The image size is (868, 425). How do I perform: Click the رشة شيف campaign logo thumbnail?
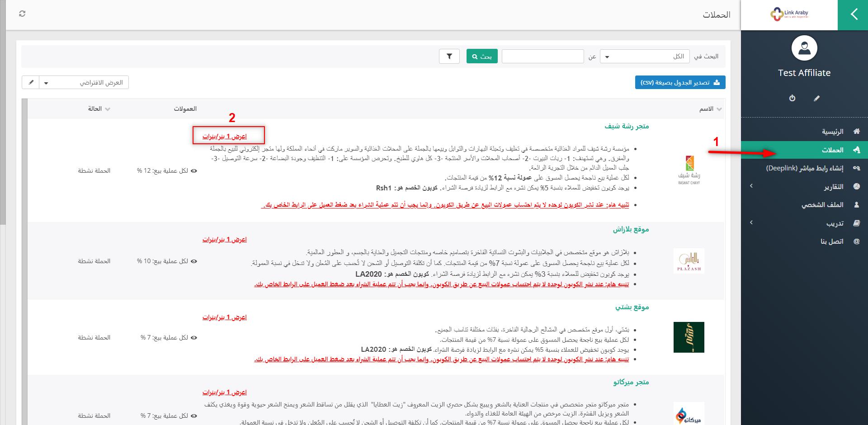tap(689, 170)
